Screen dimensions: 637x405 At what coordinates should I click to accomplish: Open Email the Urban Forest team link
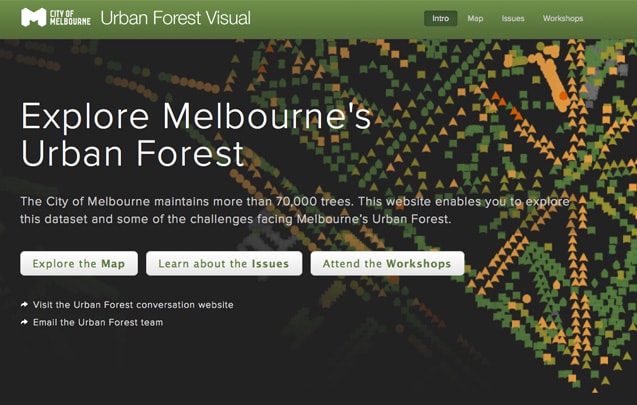click(98, 322)
